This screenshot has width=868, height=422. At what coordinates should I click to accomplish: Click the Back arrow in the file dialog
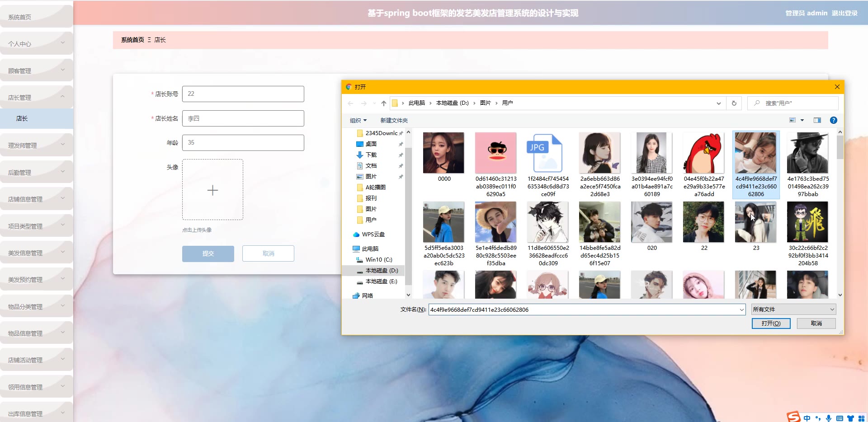[x=350, y=103]
